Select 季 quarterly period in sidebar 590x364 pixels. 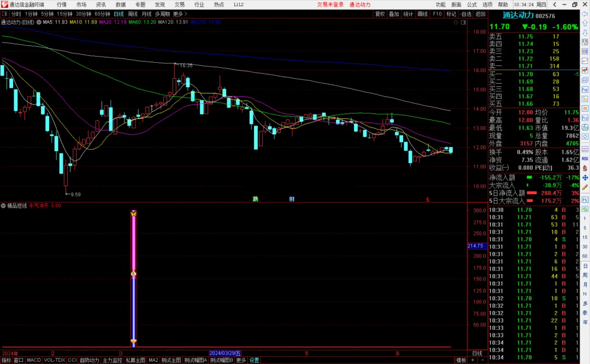pos(585,313)
